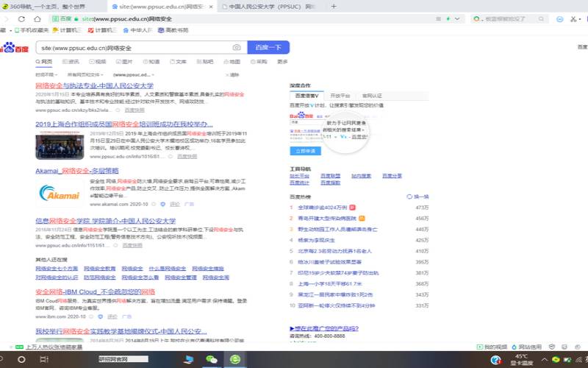Click the blue round extension icon in toolbar
Viewport: 588px width, 368px height.
[x=559, y=19]
